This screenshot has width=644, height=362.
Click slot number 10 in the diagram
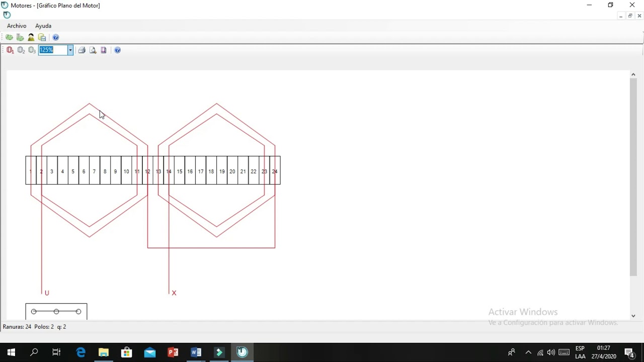(126, 171)
